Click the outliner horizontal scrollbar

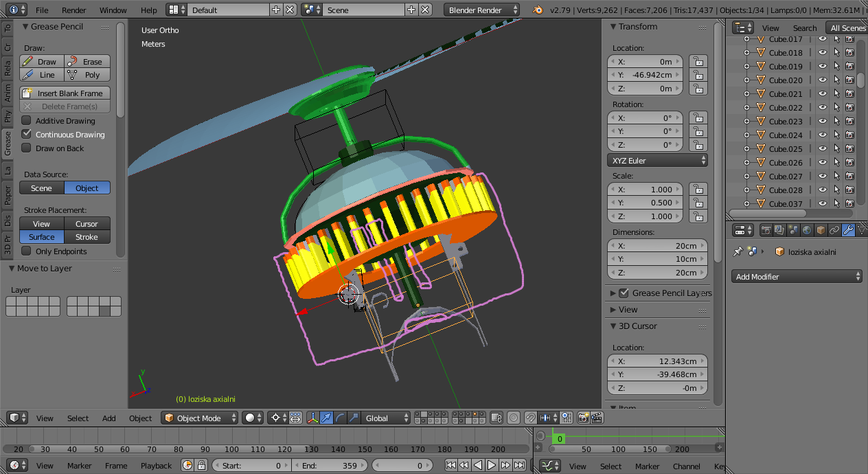click(x=768, y=214)
